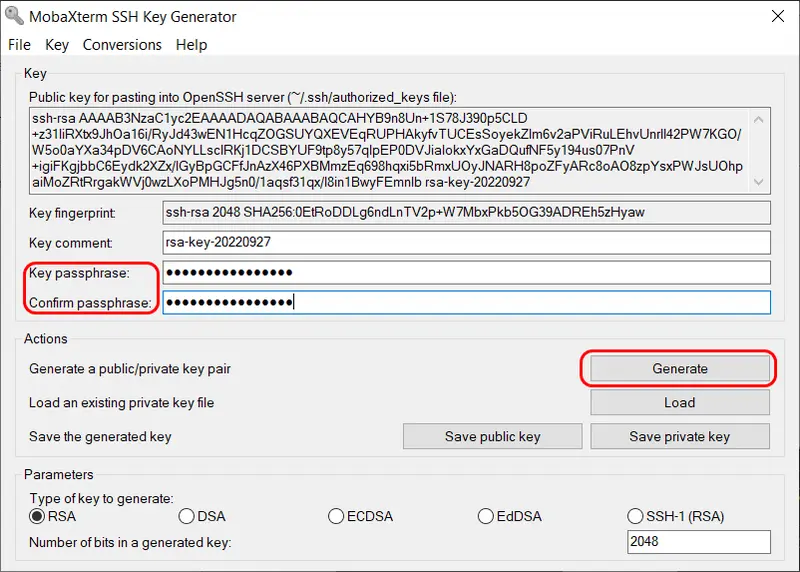Open the File menu
Viewport: 800px width, 572px height.
[x=20, y=45]
